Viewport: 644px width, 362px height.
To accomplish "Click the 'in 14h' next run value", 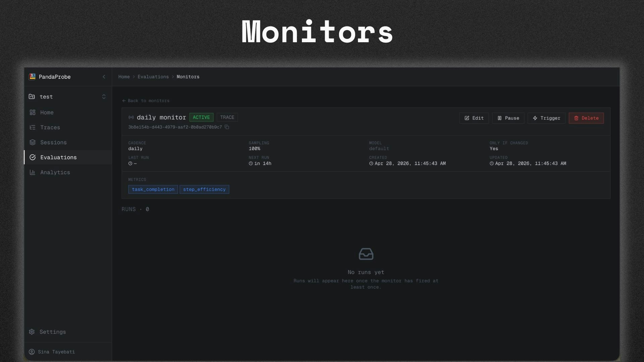I will click(263, 164).
